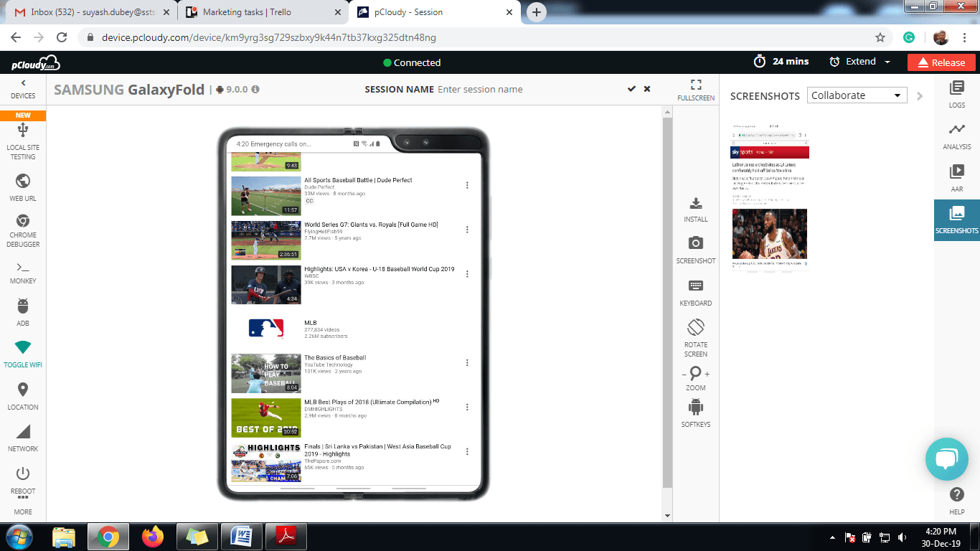Open options for MLB Best Plays video
The image size is (980, 551).
[x=467, y=407]
